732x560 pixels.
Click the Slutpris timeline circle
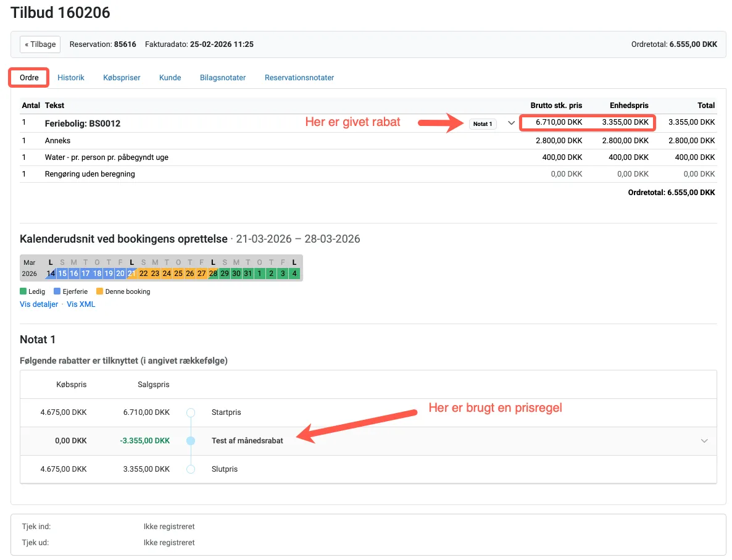pyautogui.click(x=191, y=469)
